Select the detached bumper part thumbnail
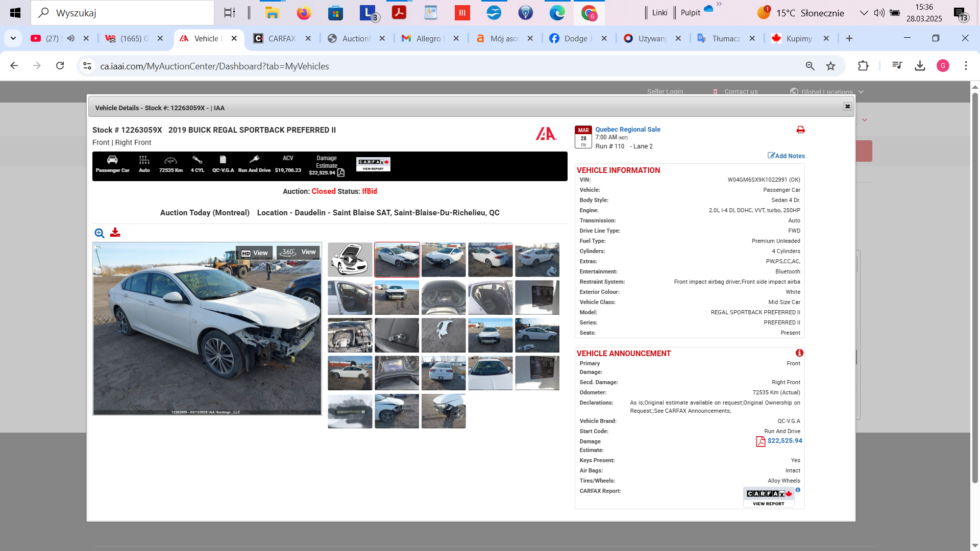This screenshot has width=980, height=551. pos(444,335)
